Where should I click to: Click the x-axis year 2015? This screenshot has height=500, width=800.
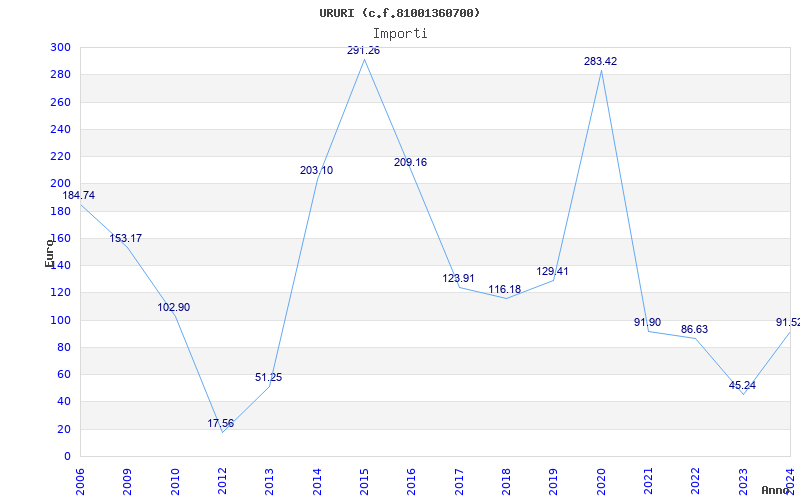[x=364, y=482]
